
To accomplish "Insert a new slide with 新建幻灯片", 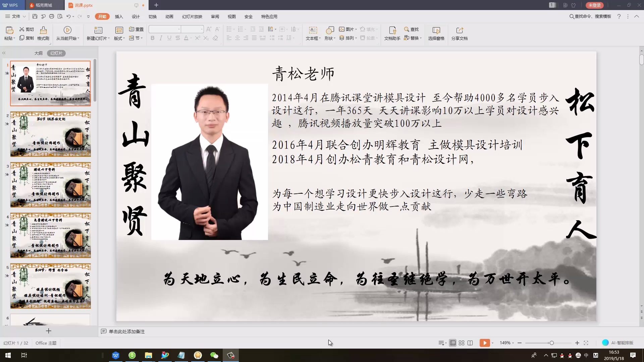I will [98, 34].
